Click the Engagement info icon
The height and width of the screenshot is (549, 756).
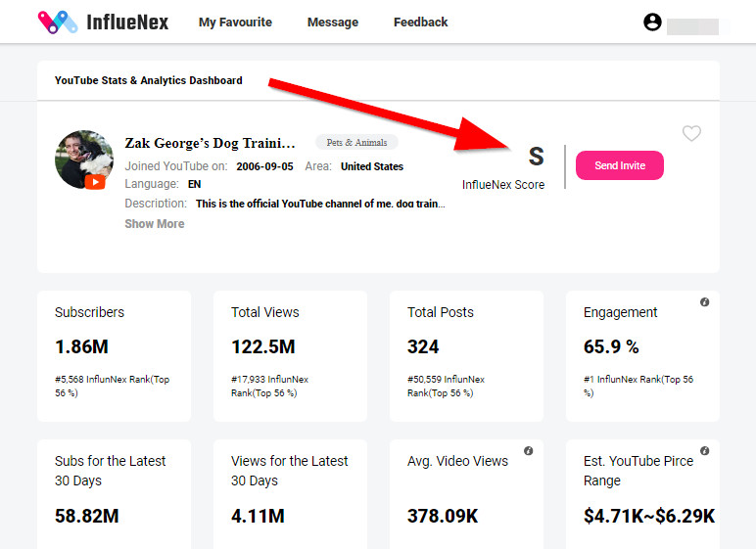[x=704, y=302]
